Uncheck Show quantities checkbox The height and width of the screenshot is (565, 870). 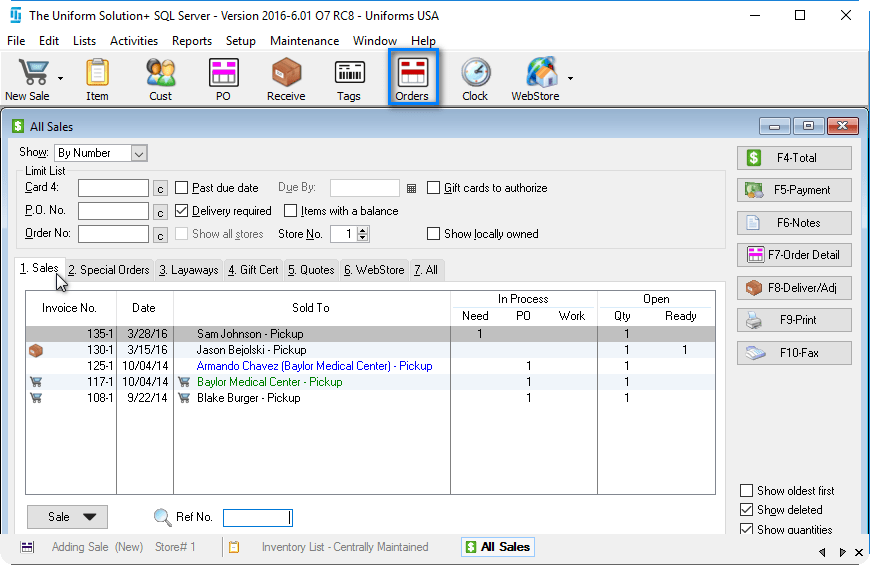[747, 529]
